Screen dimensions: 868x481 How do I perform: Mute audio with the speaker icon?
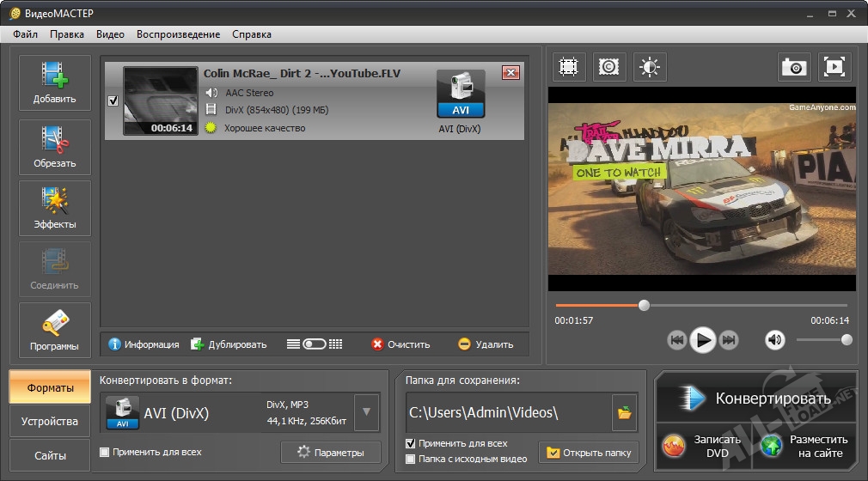tap(775, 340)
